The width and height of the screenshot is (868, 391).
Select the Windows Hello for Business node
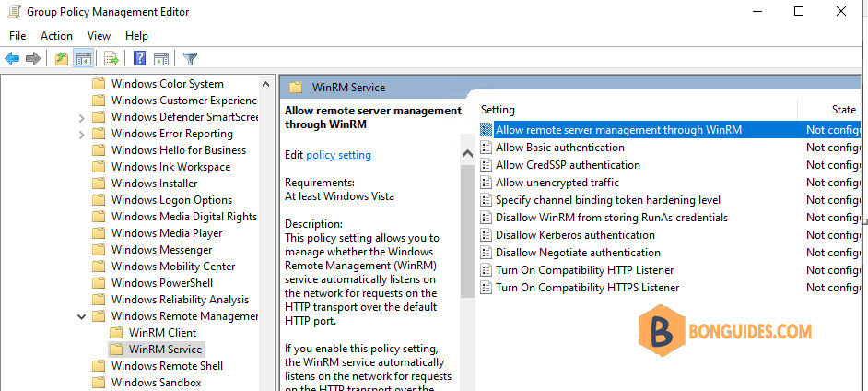(x=179, y=150)
